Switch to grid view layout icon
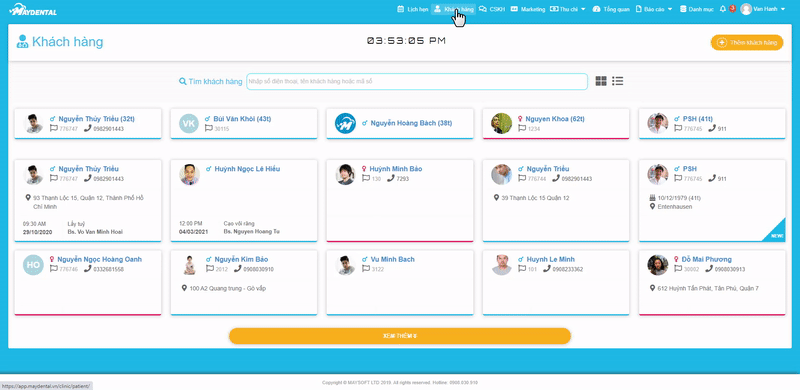The image size is (800, 390). [601, 81]
